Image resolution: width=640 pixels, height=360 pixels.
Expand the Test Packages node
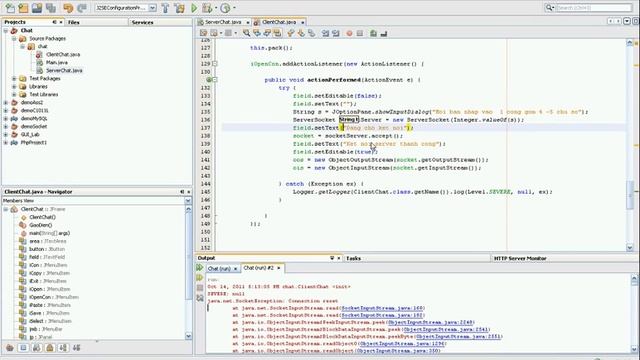tap(14, 78)
